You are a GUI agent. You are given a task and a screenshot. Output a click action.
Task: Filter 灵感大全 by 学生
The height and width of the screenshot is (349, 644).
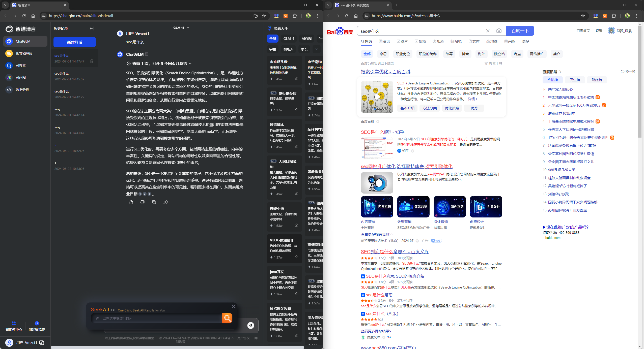coord(273,49)
